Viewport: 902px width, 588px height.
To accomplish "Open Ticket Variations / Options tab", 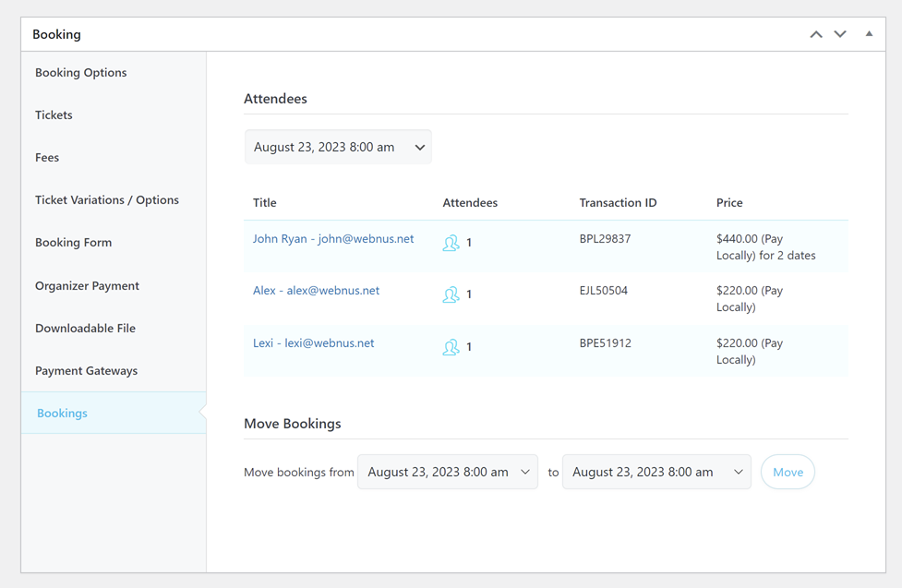I will click(x=107, y=199).
